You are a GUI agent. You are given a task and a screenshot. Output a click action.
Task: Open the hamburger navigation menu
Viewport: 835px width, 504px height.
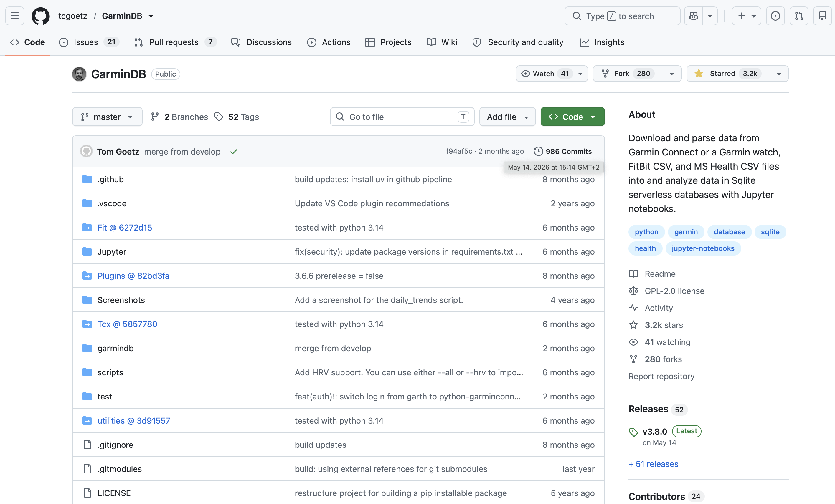pyautogui.click(x=14, y=16)
